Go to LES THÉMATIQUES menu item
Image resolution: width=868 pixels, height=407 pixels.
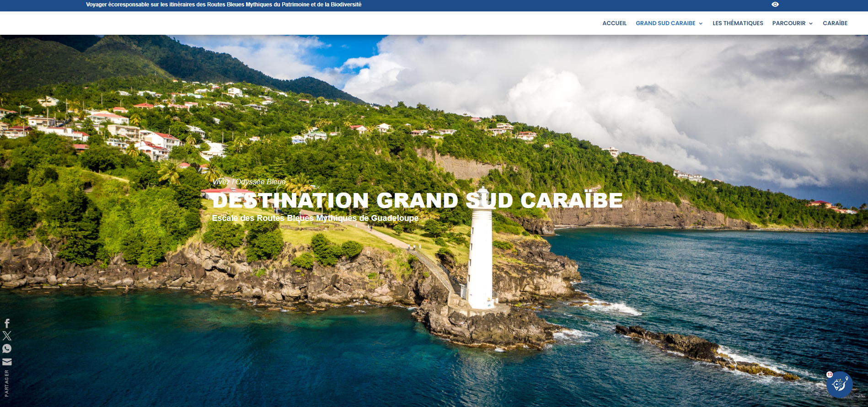tap(738, 23)
